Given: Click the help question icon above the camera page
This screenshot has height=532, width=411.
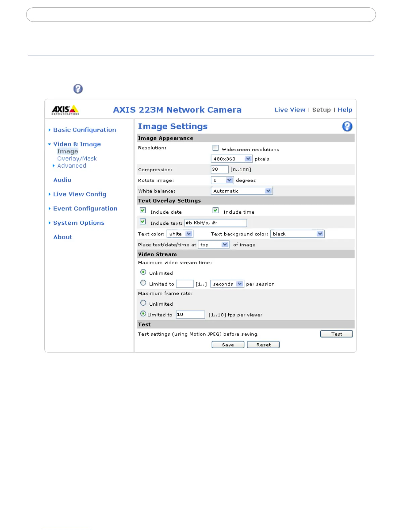Looking at the screenshot, I should pos(78,89).
